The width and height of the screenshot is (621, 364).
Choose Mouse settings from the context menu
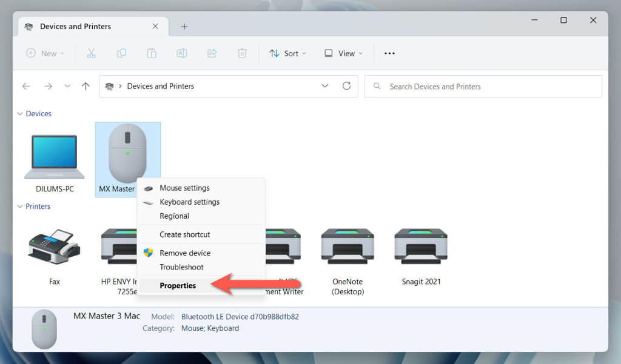(x=201, y=188)
